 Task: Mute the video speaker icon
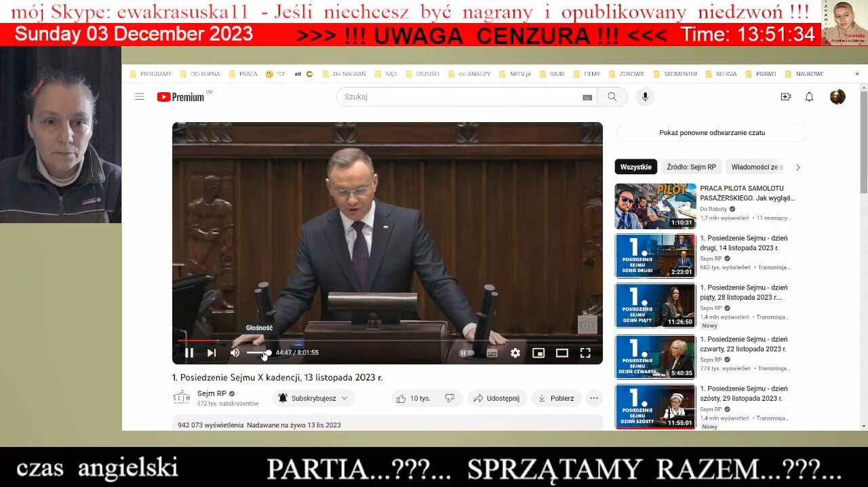(235, 353)
